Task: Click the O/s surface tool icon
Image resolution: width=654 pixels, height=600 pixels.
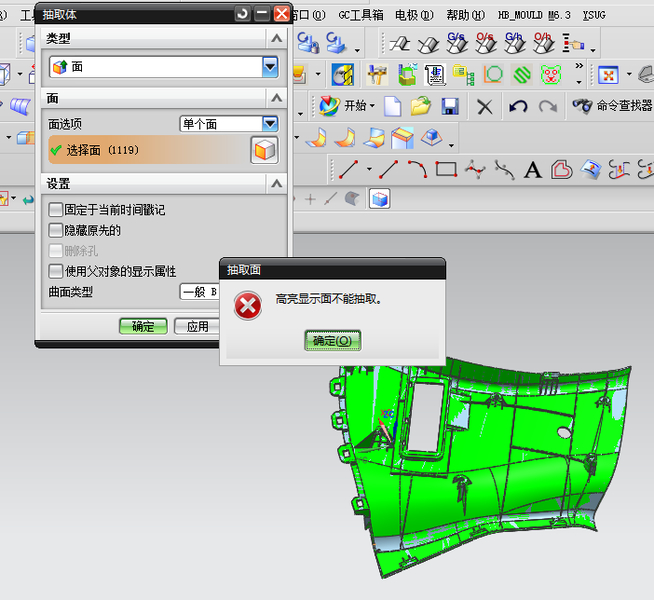Action: click(486, 43)
